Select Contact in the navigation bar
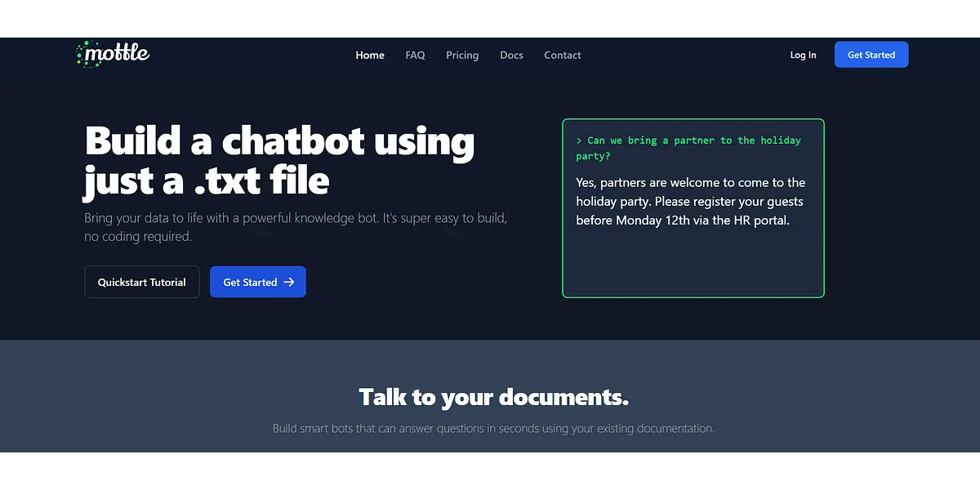980x490 pixels. coord(563,56)
